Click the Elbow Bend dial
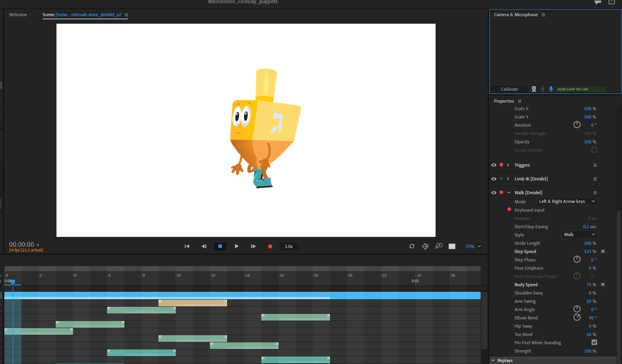 (x=577, y=317)
